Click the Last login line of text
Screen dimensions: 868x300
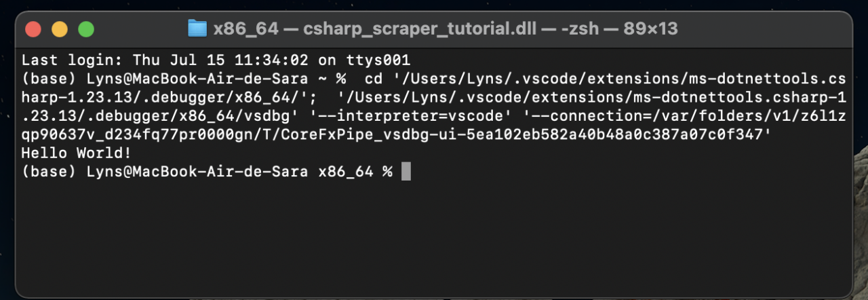[x=216, y=60]
